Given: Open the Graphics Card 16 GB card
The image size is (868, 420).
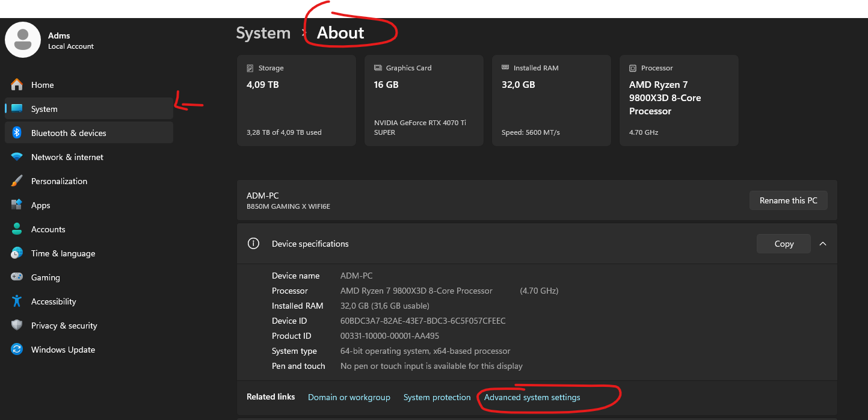Looking at the screenshot, I should pos(424,100).
